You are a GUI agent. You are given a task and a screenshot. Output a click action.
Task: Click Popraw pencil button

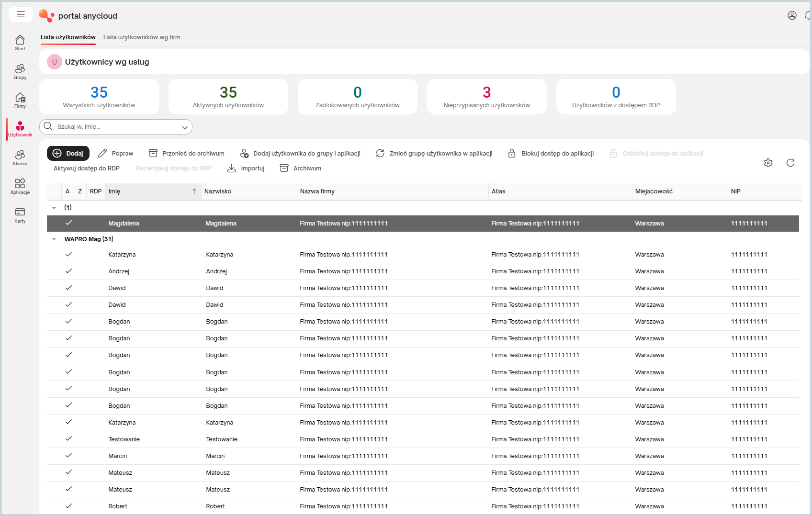tap(116, 153)
